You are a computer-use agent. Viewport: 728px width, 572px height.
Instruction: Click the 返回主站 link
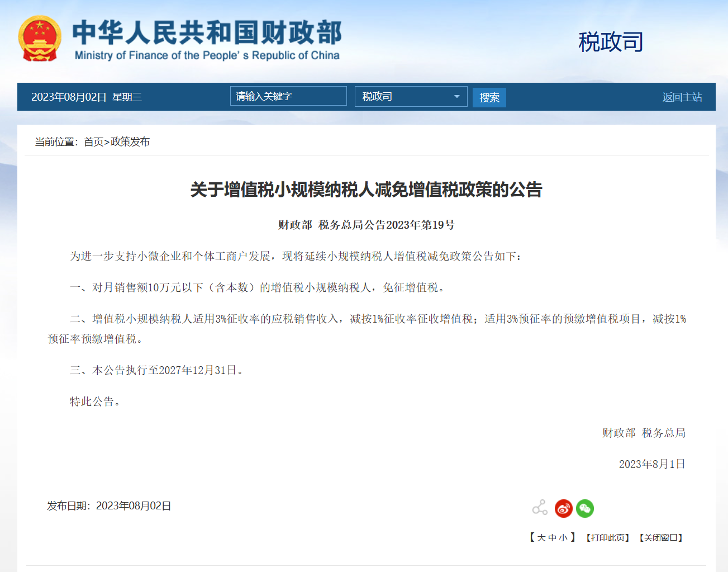click(682, 96)
